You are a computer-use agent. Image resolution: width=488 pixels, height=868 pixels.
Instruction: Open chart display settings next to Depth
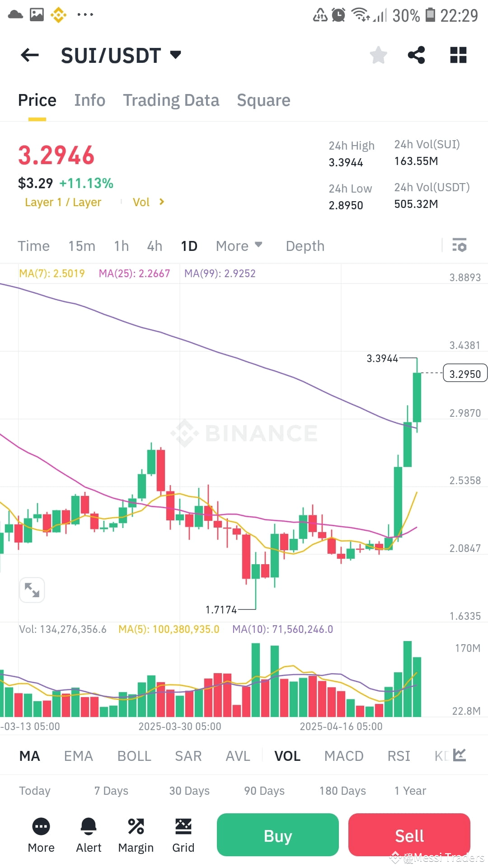460,246
